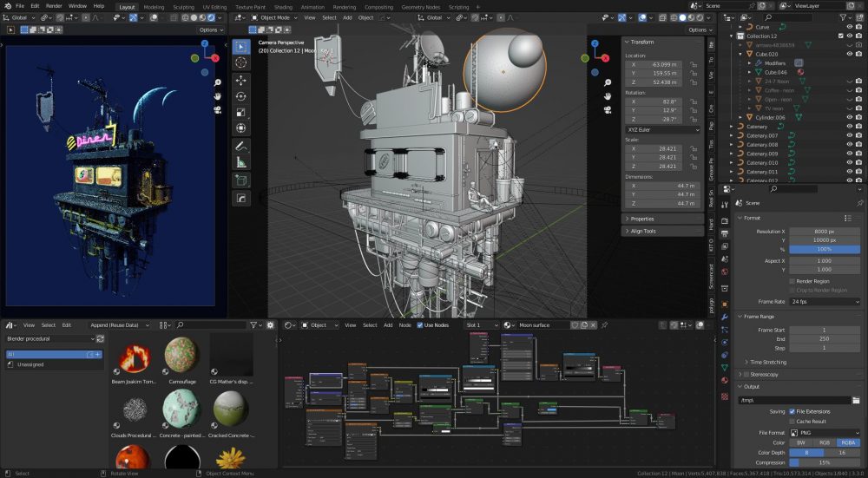The height and width of the screenshot is (478, 868).
Task: Open the Texture properties tab
Action: click(725, 396)
